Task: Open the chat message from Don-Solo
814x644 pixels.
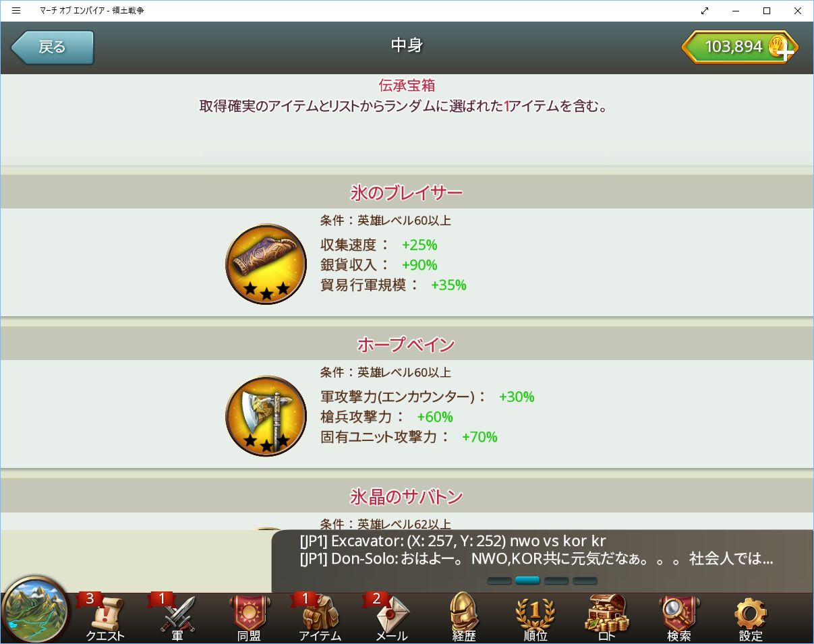Action: click(x=536, y=559)
